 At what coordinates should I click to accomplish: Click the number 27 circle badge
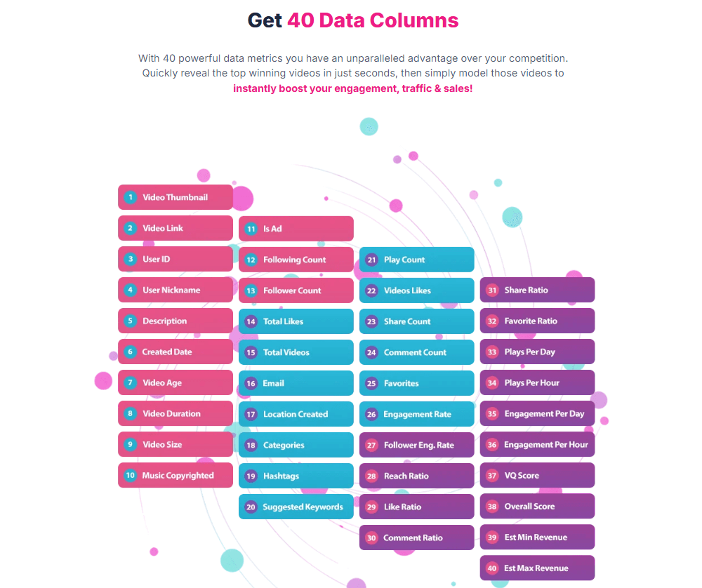pos(371,445)
